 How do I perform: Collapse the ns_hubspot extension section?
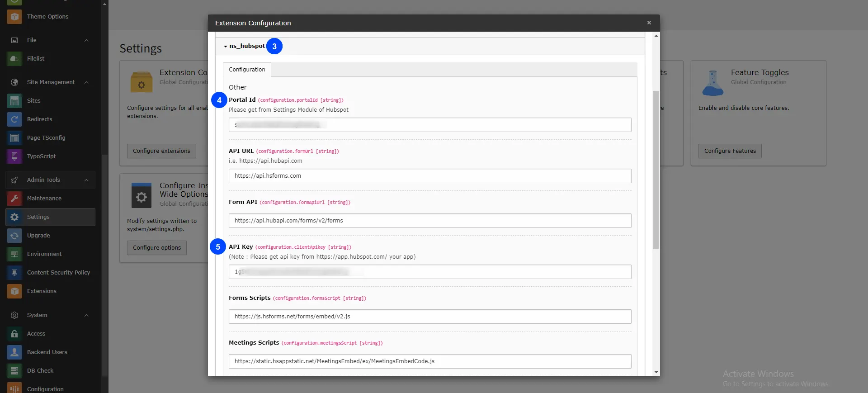point(245,46)
